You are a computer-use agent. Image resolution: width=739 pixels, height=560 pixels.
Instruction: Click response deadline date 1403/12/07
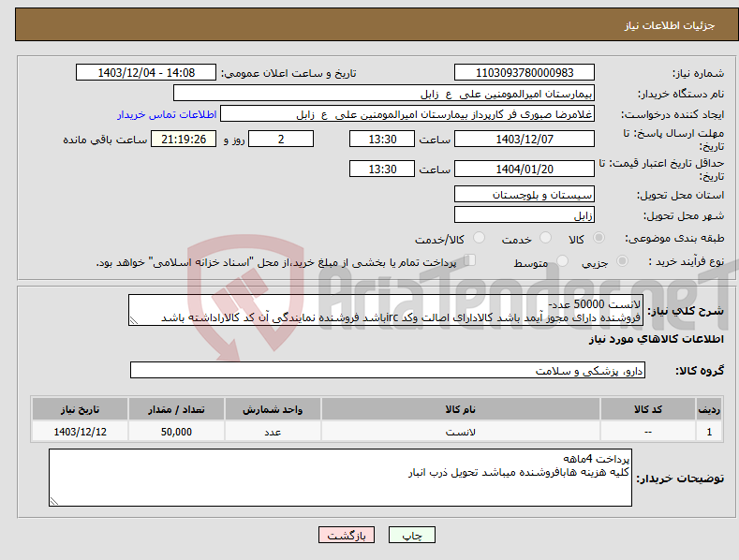tap(525, 139)
